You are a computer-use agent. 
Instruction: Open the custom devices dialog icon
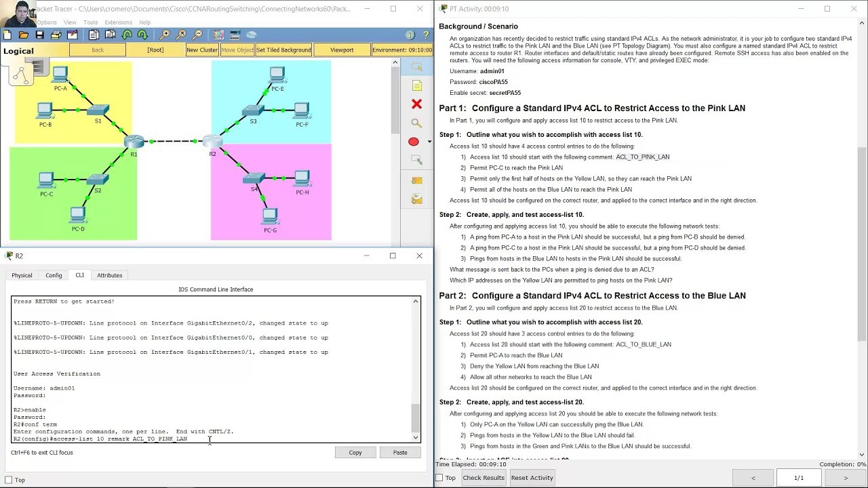point(235,35)
